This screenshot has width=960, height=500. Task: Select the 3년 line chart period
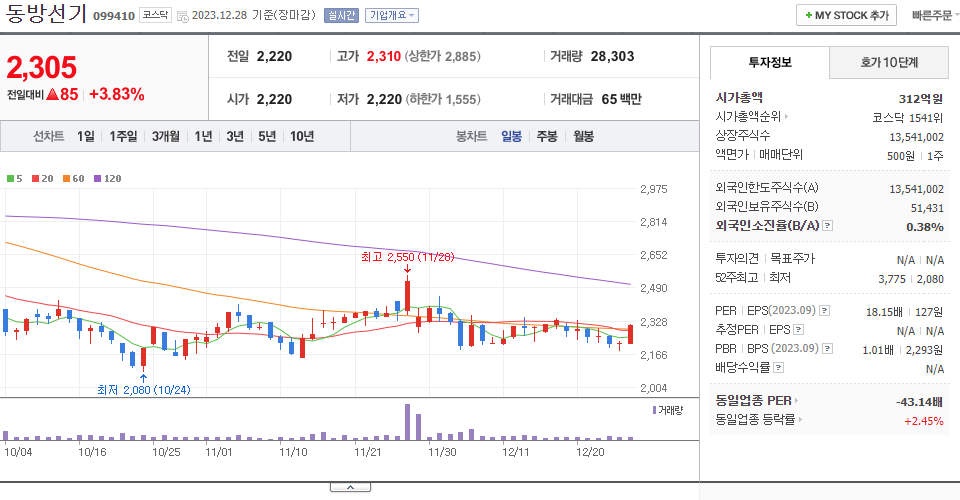[234, 136]
